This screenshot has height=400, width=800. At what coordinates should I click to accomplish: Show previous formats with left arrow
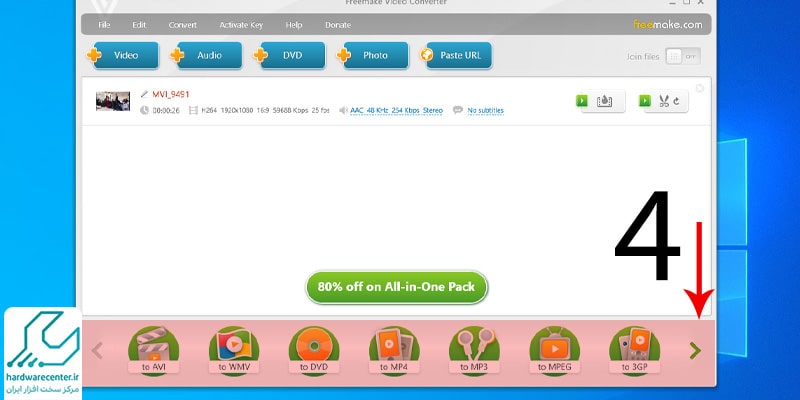coord(97,351)
